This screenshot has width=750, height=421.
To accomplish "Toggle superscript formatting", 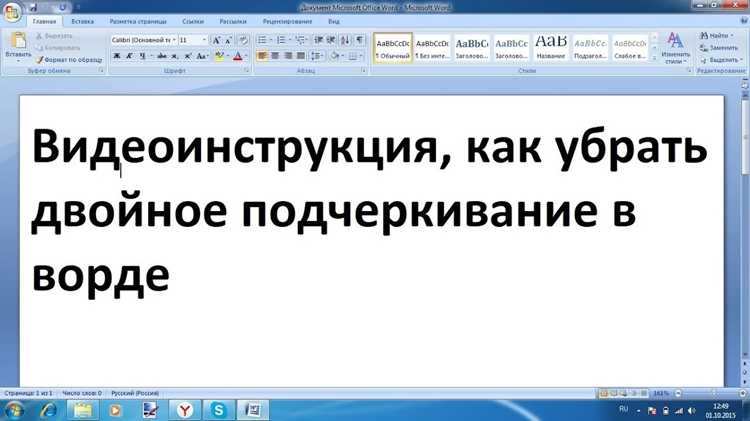I will point(188,56).
